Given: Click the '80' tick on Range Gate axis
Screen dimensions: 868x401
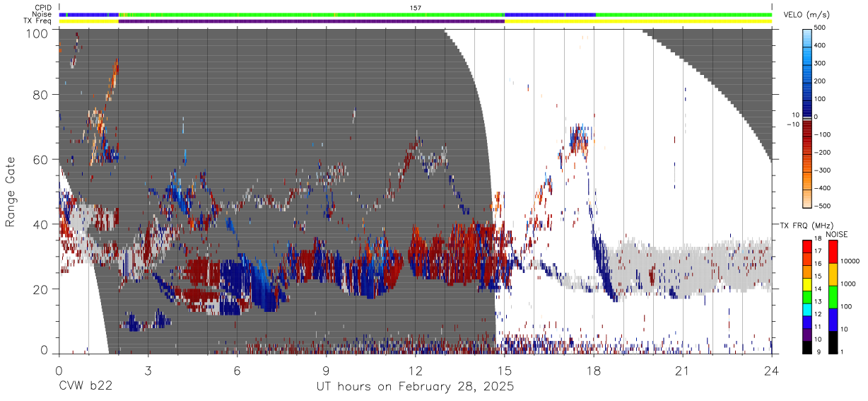Looking at the screenshot, I should tap(41, 94).
